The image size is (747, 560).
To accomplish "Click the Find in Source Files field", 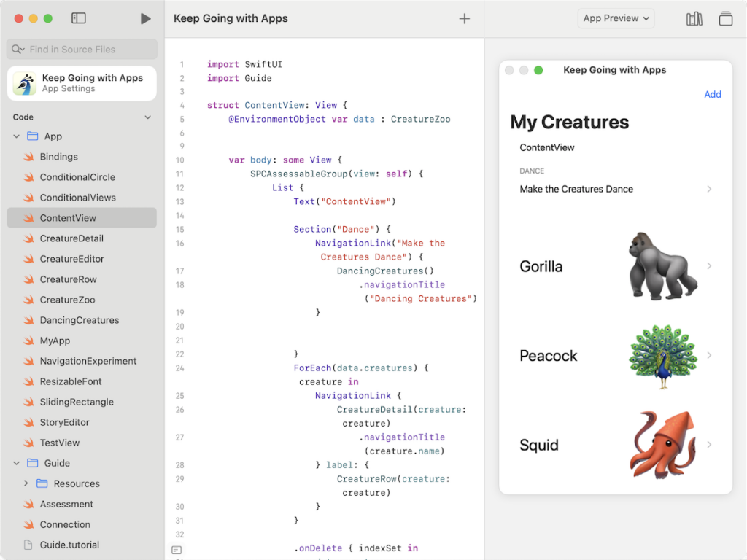I will click(82, 50).
